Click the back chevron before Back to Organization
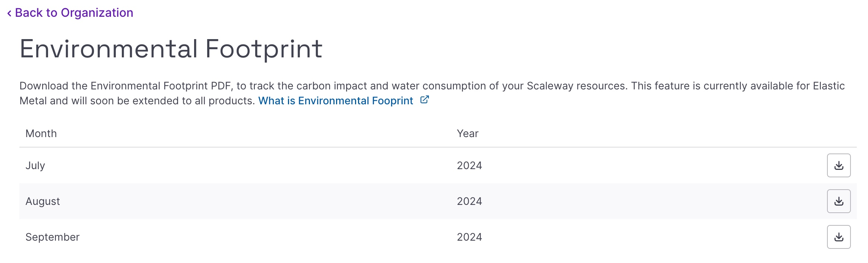Image resolution: width=868 pixels, height=263 pixels. point(9,13)
